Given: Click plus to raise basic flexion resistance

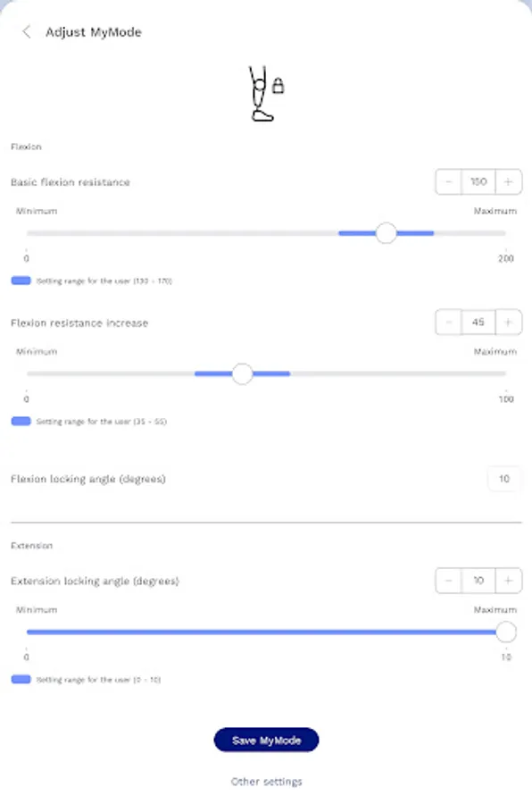Looking at the screenshot, I should pyautogui.click(x=507, y=181).
